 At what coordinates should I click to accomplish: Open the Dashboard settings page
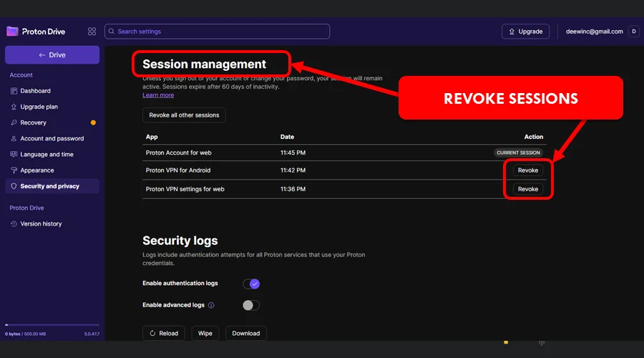52,91
